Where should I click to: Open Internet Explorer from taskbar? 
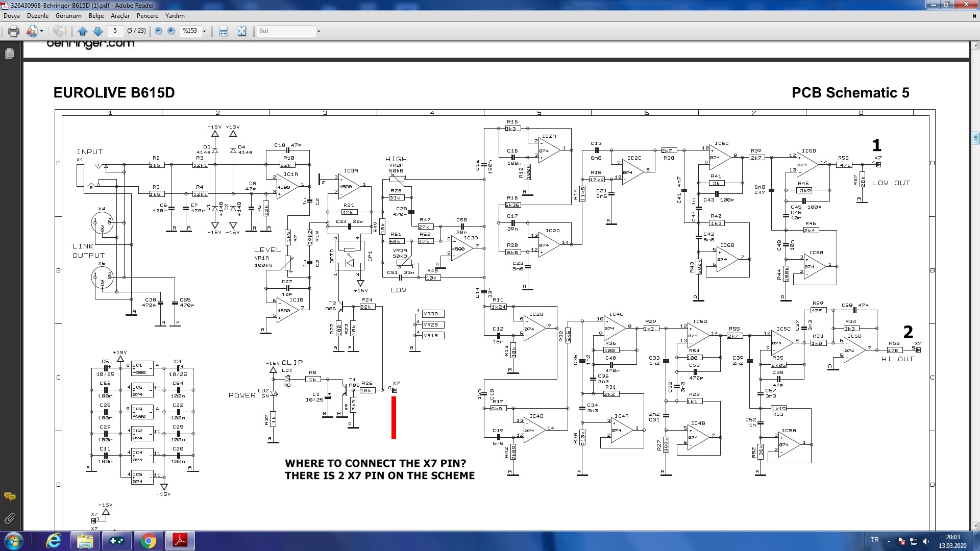click(x=53, y=541)
